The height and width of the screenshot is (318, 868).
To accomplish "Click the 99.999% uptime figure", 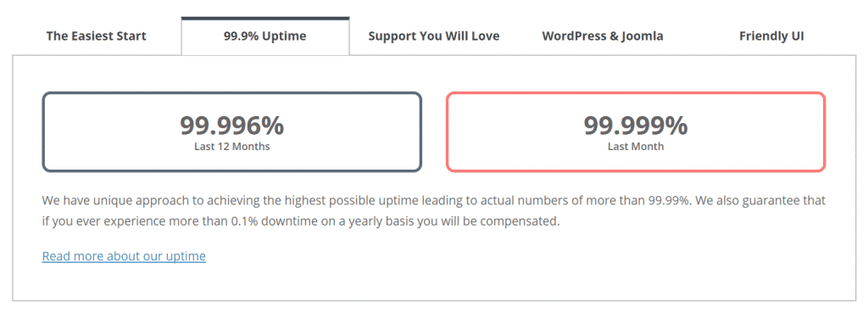I will [x=636, y=126].
